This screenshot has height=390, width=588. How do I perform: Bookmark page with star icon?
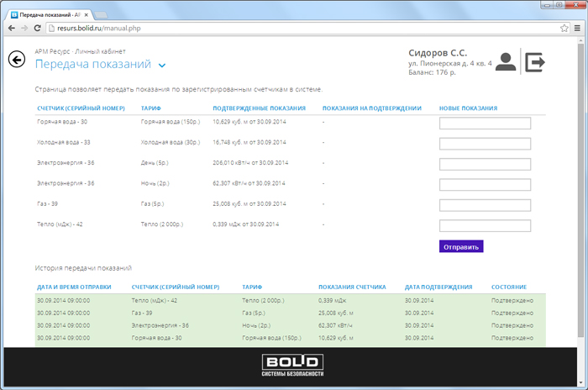[x=564, y=28]
